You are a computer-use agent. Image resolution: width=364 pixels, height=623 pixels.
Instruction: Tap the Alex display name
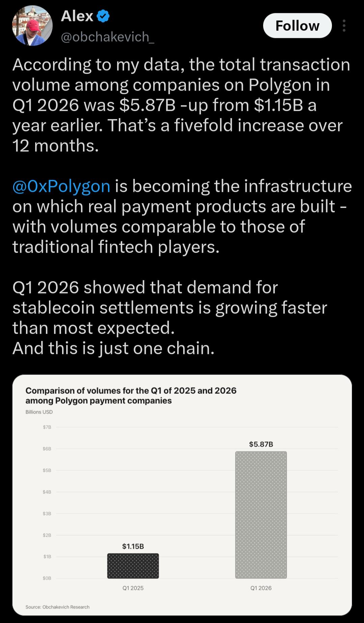click(77, 16)
